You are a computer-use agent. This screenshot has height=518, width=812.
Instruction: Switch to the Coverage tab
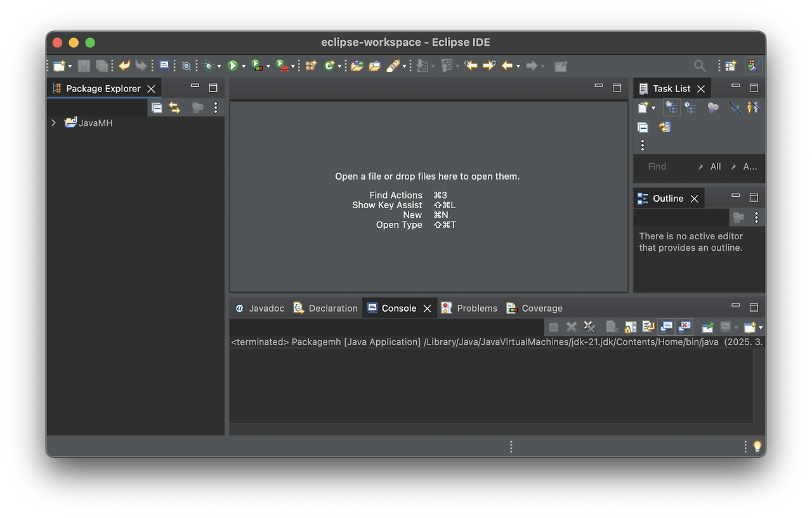[x=535, y=308]
